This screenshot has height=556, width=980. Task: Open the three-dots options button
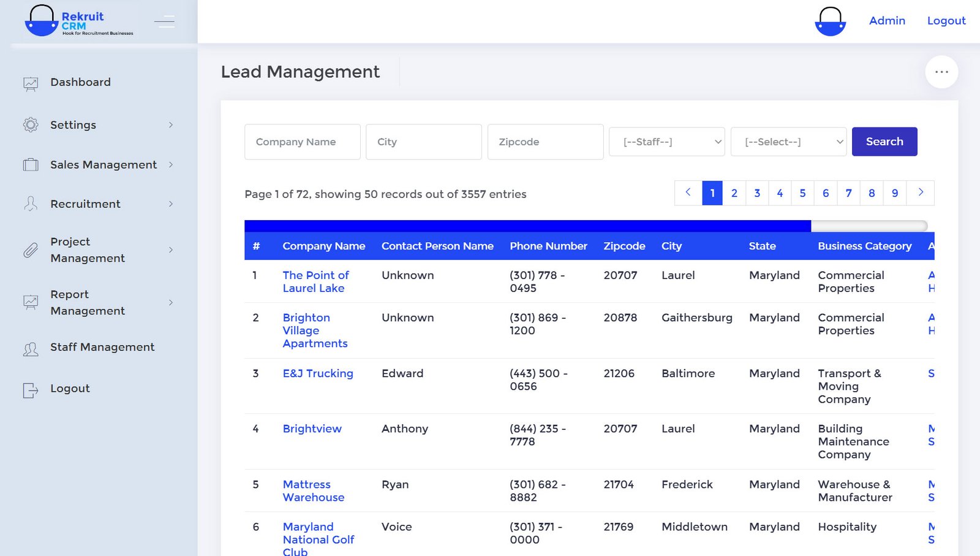(x=941, y=72)
